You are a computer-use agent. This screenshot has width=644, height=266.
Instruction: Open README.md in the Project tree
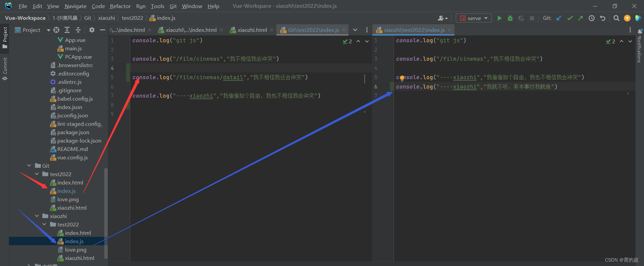[72, 149]
